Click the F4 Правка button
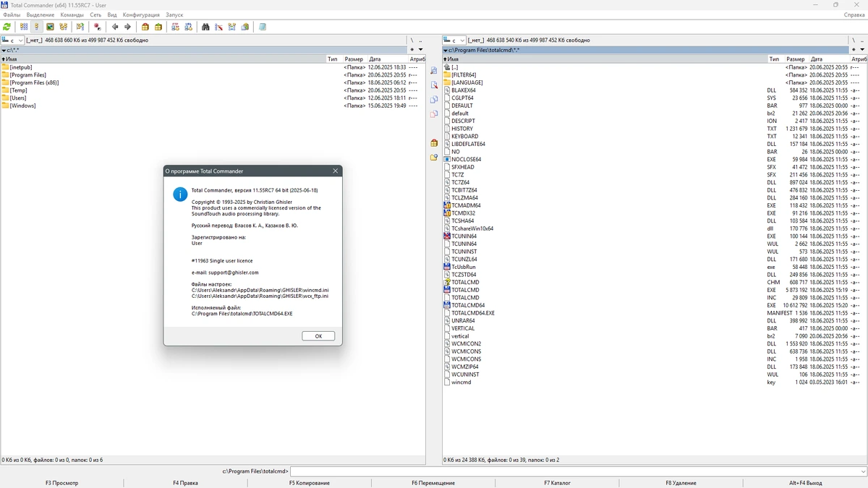The height and width of the screenshot is (488, 868). (x=185, y=483)
